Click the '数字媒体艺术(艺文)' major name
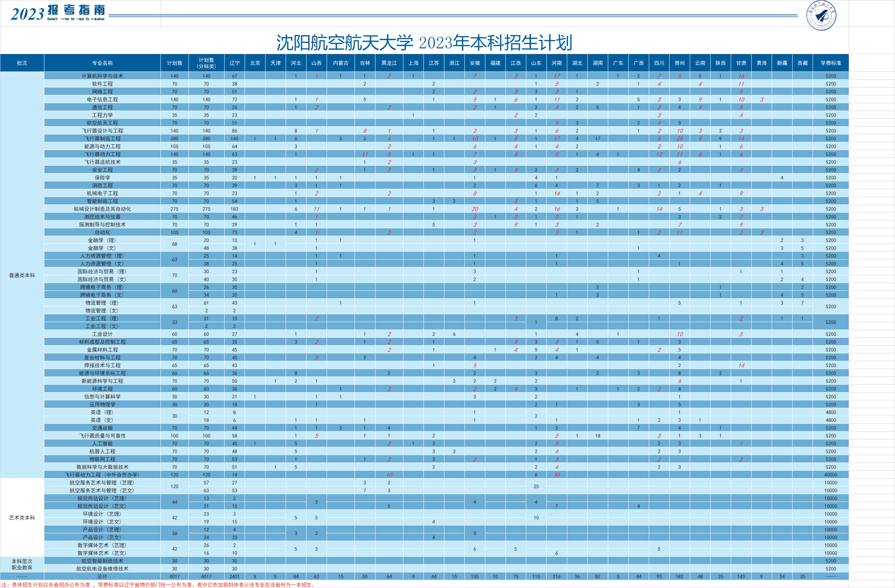 102,553
